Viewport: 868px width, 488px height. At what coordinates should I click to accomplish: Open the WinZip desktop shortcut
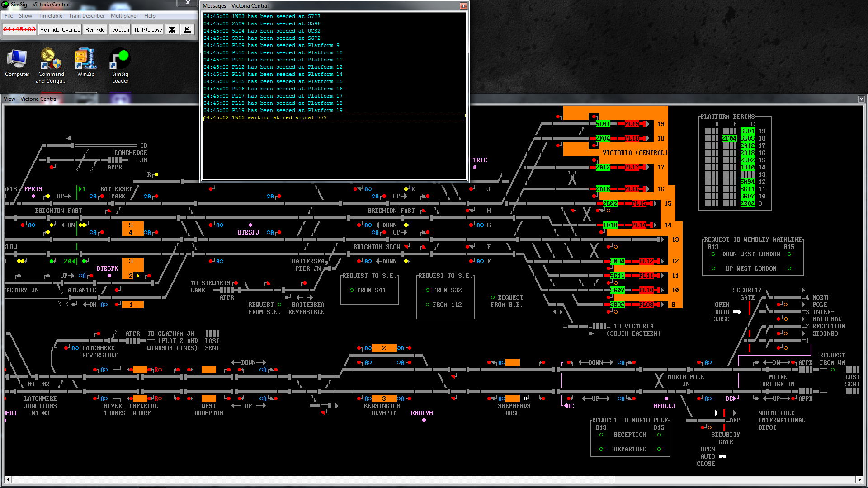(x=85, y=63)
